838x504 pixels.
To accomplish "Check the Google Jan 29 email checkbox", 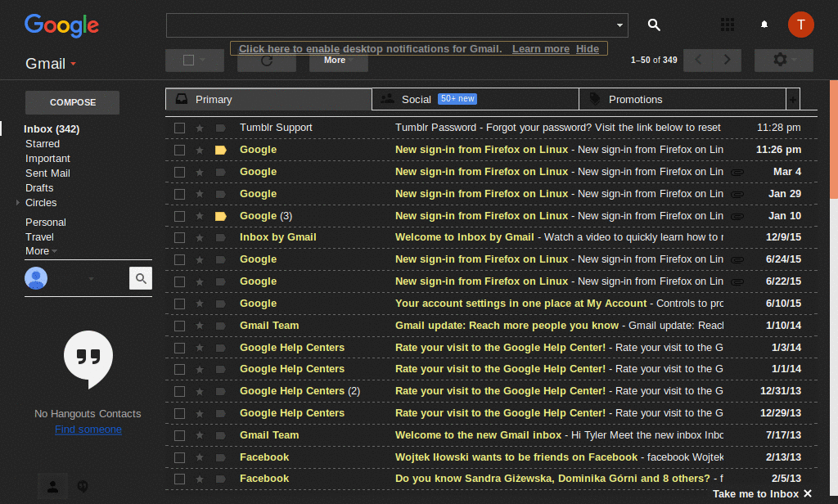I will click(x=179, y=194).
